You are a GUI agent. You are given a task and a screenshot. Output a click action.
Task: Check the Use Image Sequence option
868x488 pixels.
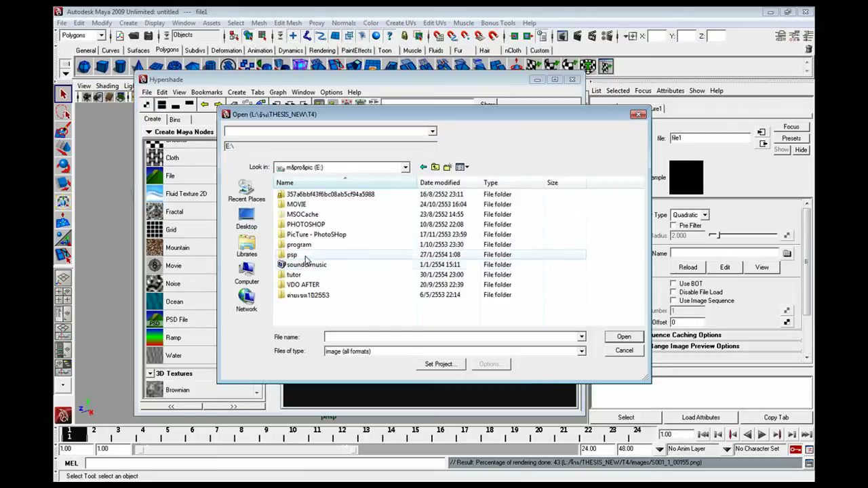click(673, 301)
